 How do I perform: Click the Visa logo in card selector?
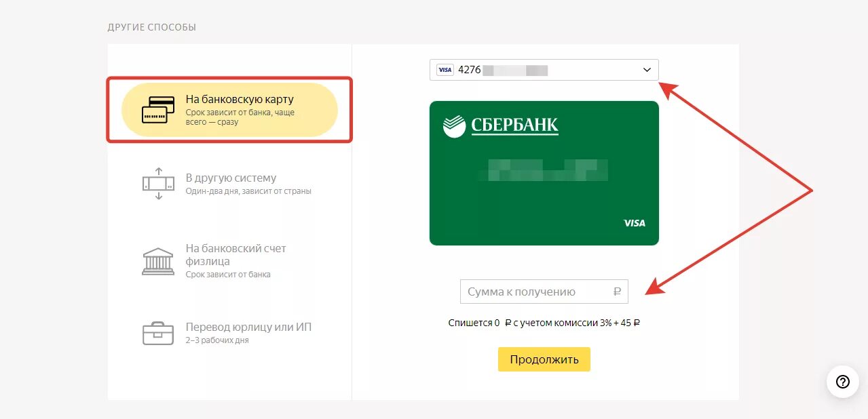445,70
